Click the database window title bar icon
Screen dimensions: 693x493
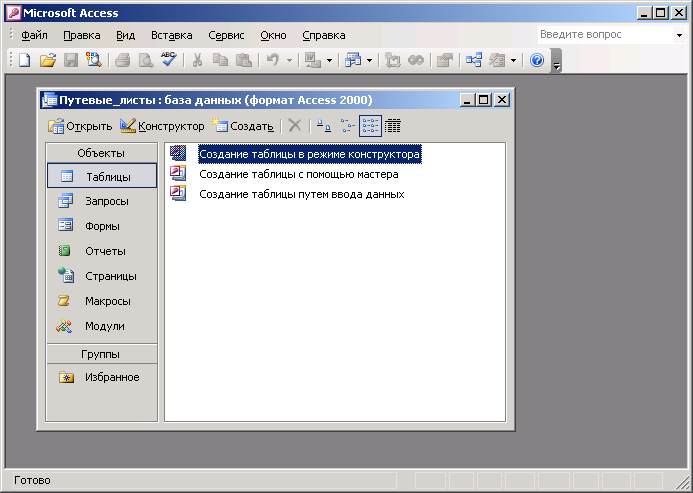(50, 100)
